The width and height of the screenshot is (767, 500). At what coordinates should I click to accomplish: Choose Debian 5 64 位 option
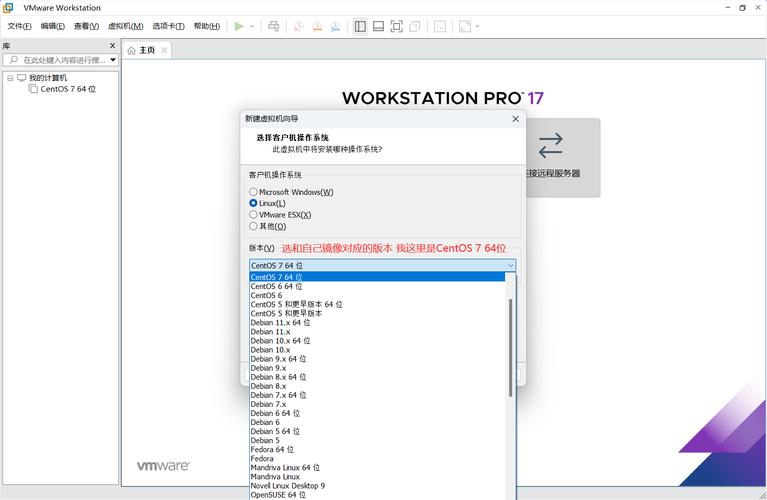(377, 431)
